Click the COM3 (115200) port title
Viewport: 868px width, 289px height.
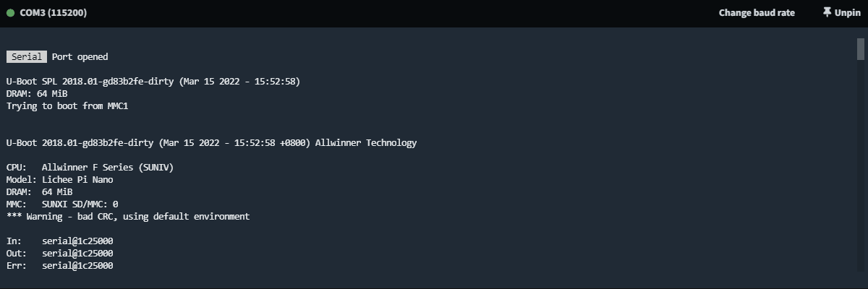[54, 13]
